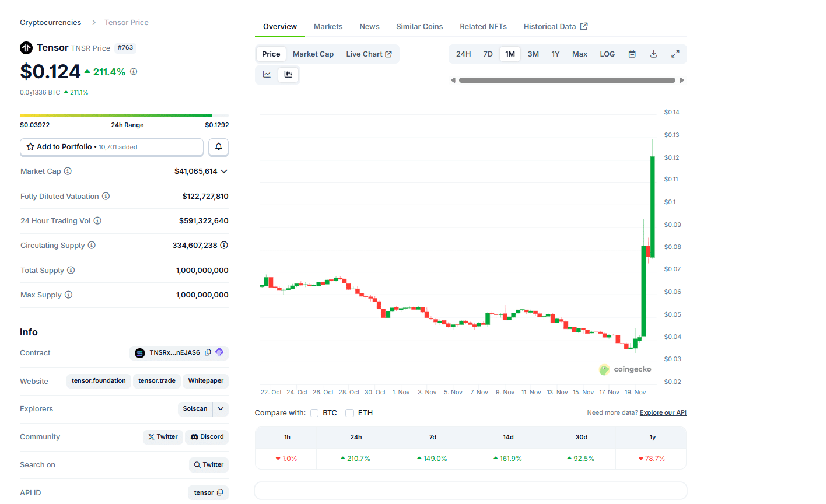Click the Solana network icon beside the contract
This screenshot has width=826, height=504.
219,352
